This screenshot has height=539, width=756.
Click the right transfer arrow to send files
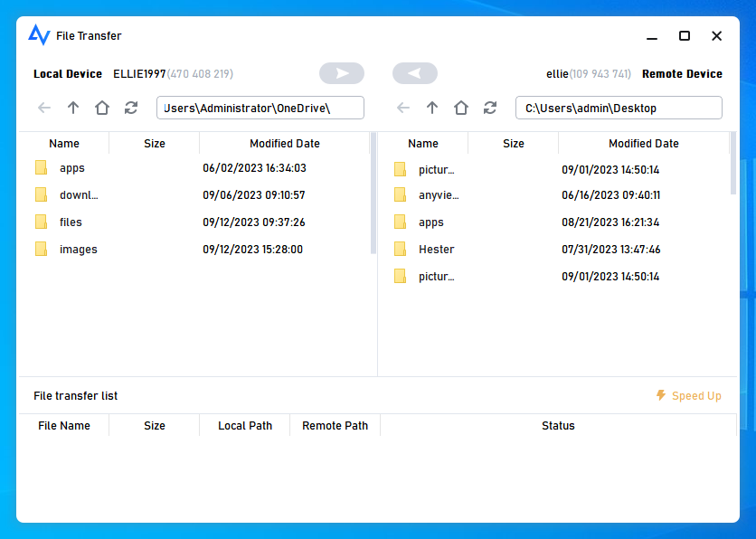pos(342,73)
